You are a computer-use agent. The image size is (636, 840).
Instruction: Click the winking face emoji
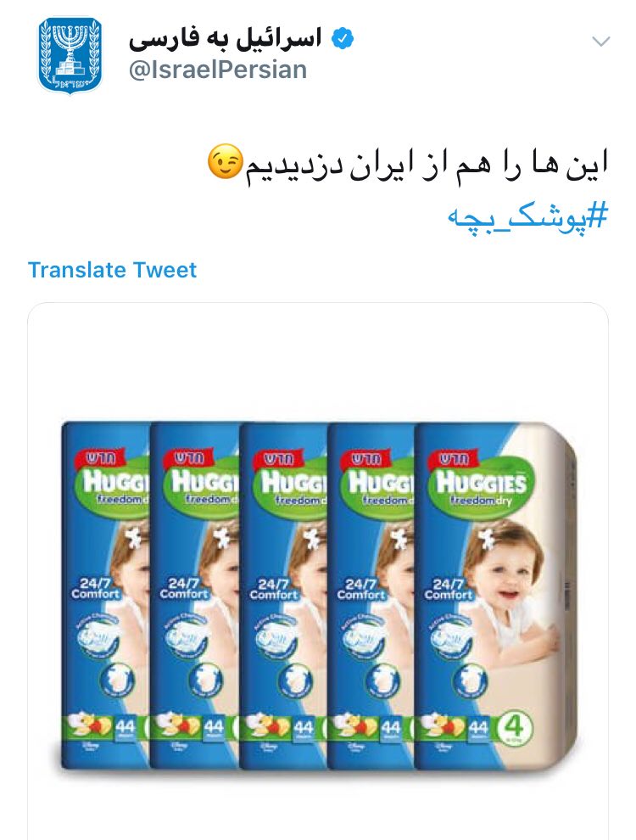pos(225,160)
